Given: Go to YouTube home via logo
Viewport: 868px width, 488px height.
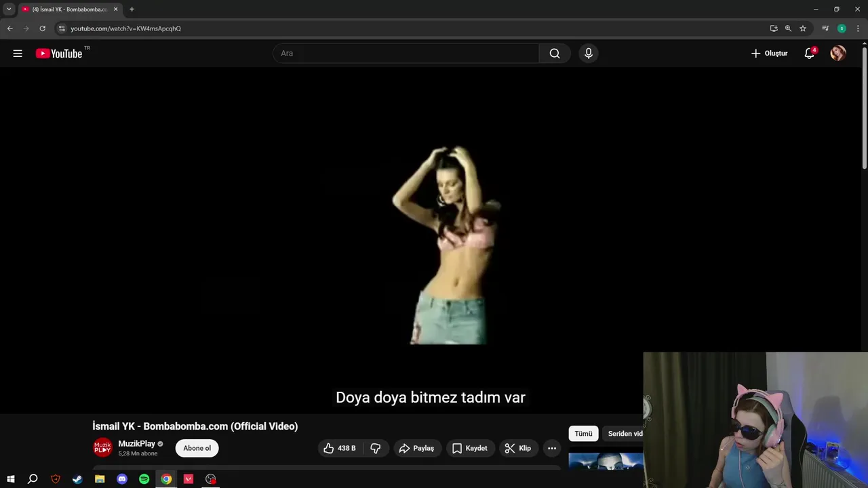Looking at the screenshot, I should pyautogui.click(x=59, y=54).
